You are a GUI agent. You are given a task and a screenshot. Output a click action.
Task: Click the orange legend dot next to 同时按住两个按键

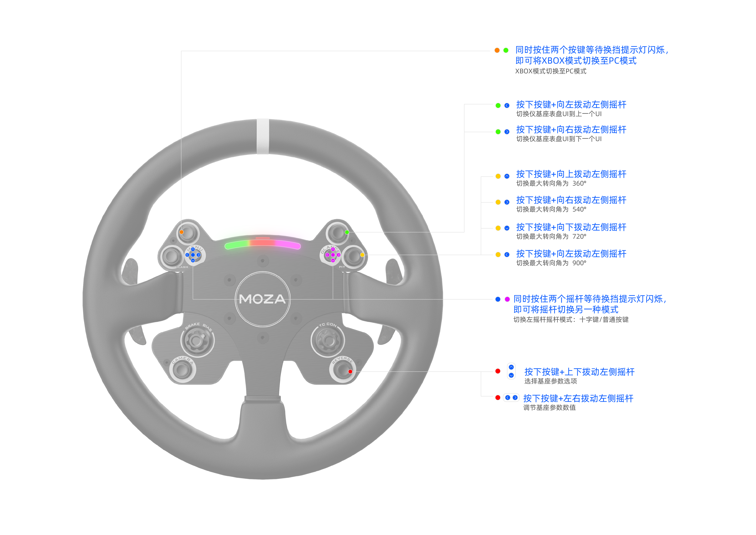pyautogui.click(x=497, y=50)
